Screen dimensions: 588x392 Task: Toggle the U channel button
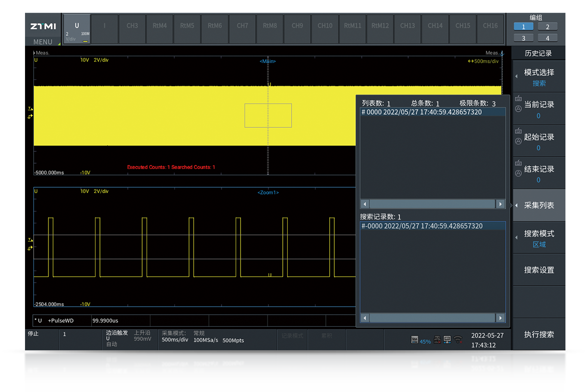tap(77, 29)
